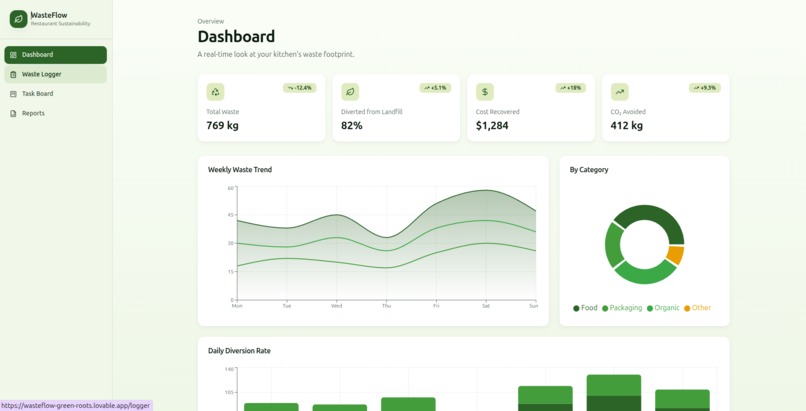Select the $1,284 cost recovered value

point(492,125)
